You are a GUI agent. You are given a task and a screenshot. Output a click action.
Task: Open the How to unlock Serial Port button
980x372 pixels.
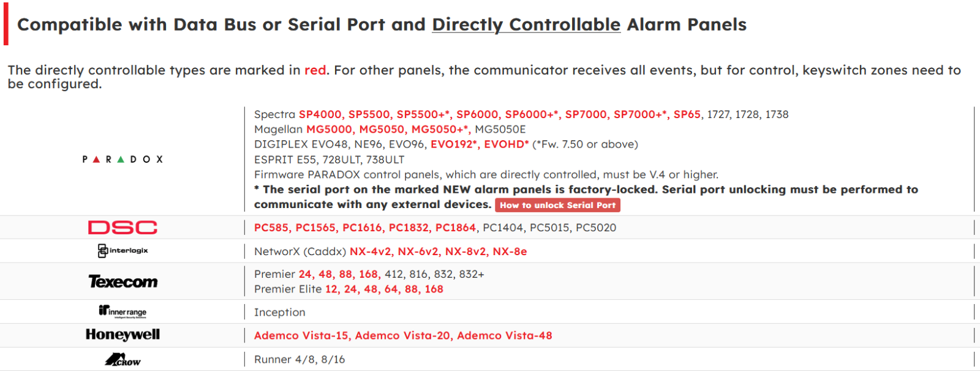click(558, 205)
